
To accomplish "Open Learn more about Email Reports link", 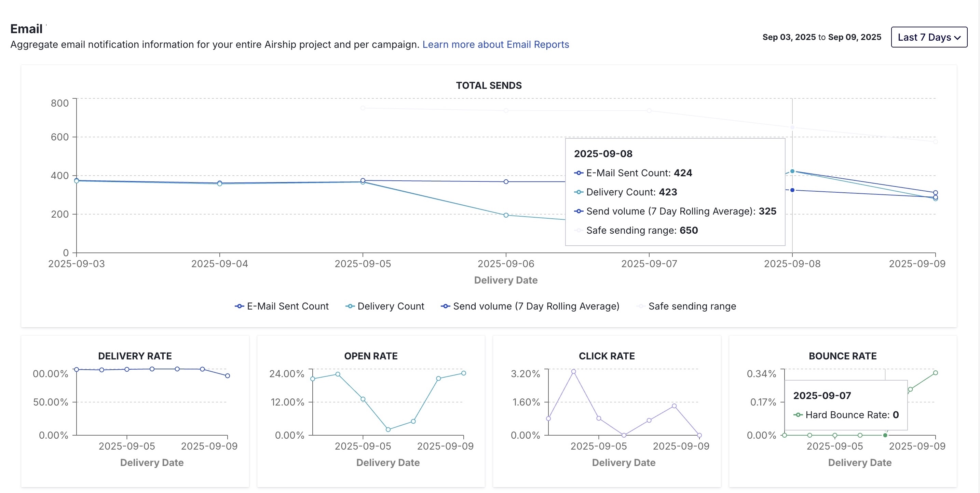I will (x=495, y=44).
